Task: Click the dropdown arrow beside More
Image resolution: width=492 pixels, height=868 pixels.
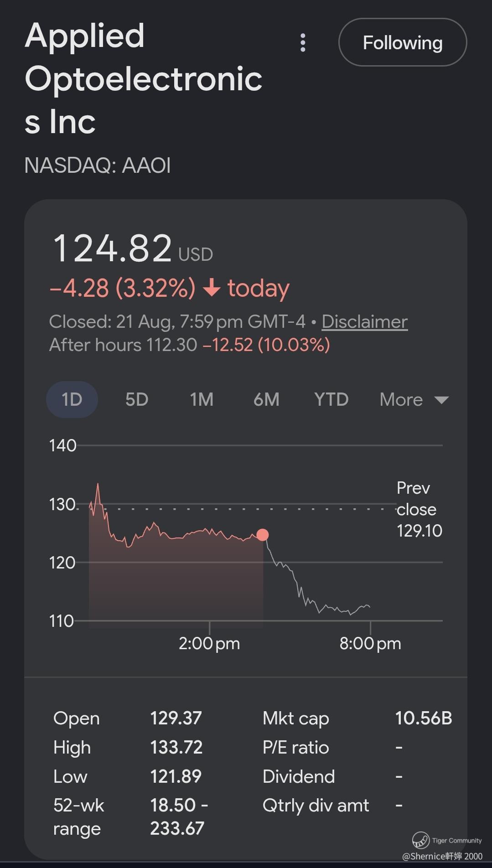Action: click(x=441, y=400)
